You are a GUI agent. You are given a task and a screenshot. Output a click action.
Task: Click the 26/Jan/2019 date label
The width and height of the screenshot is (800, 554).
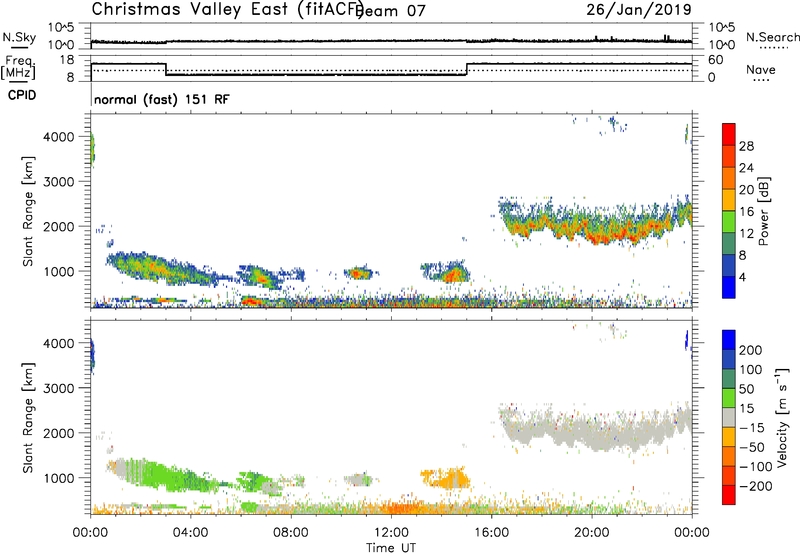639,9
